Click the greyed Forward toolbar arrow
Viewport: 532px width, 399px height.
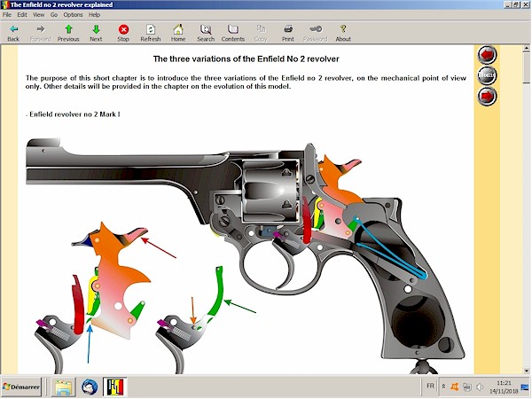tap(41, 33)
